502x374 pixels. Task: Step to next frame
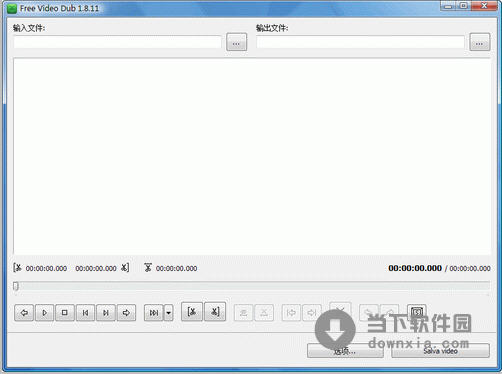point(106,313)
